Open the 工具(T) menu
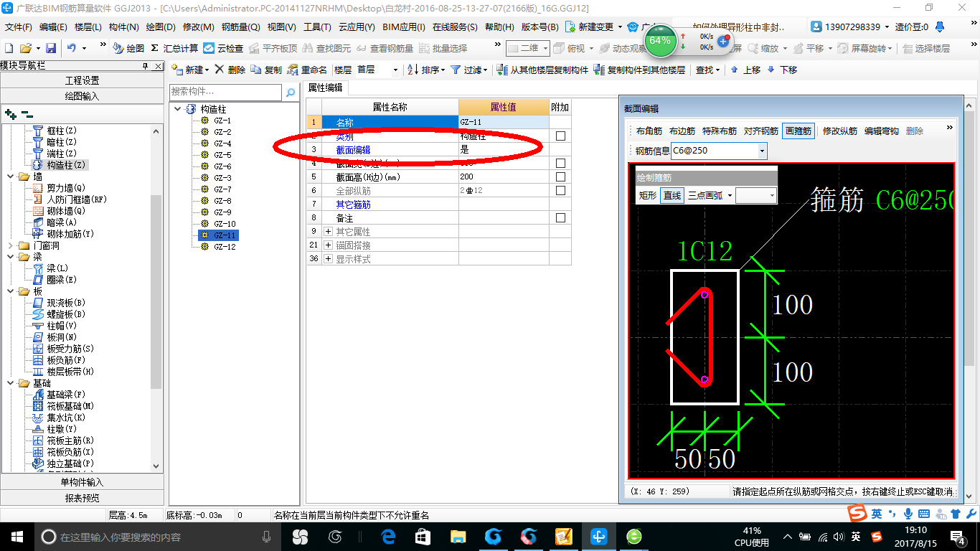The image size is (980, 551). tap(317, 27)
